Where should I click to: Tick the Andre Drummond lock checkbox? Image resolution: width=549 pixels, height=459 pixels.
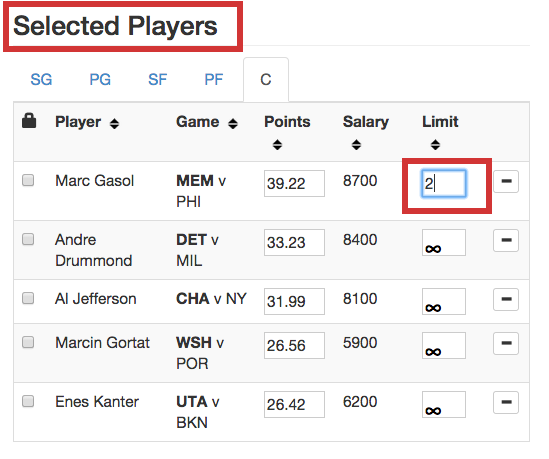point(28,239)
